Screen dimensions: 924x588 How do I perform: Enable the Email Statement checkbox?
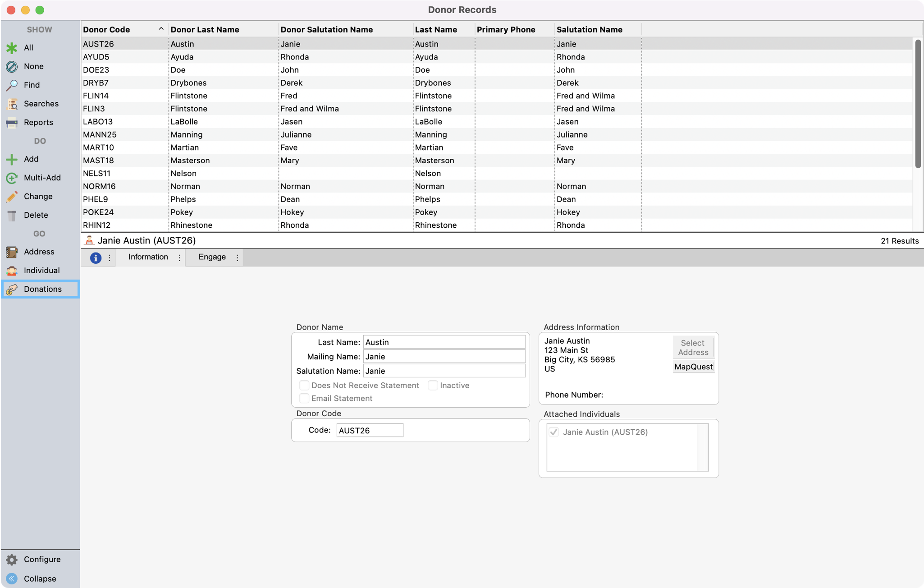[x=304, y=399]
